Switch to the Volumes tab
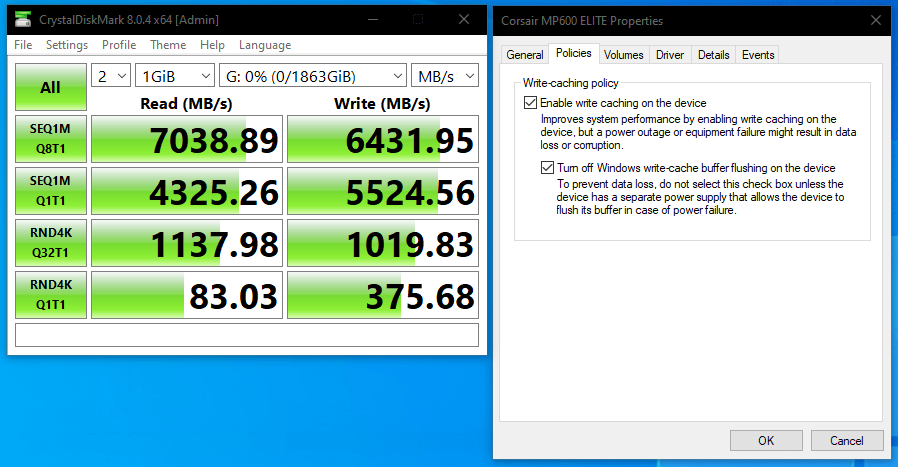The width and height of the screenshot is (898, 467). click(x=623, y=55)
